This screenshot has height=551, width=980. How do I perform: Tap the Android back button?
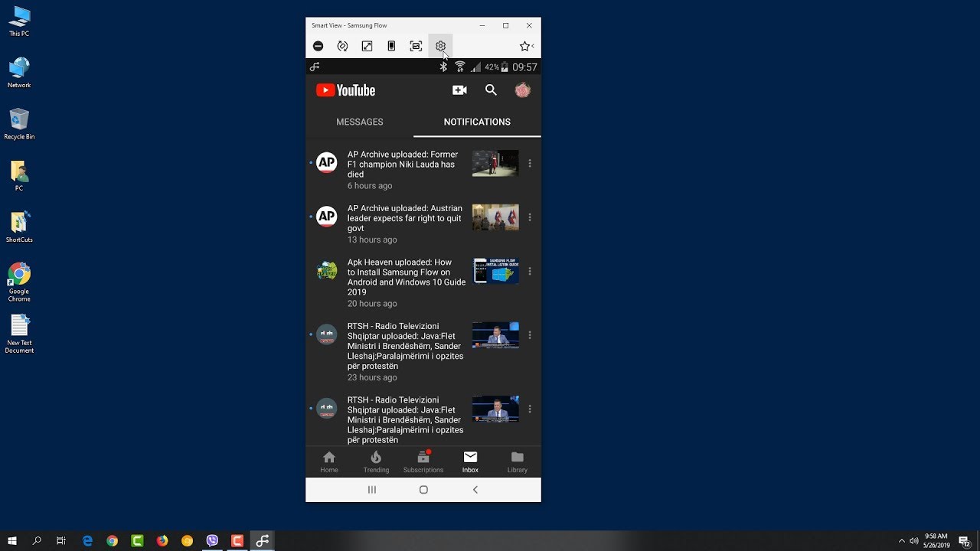click(475, 490)
